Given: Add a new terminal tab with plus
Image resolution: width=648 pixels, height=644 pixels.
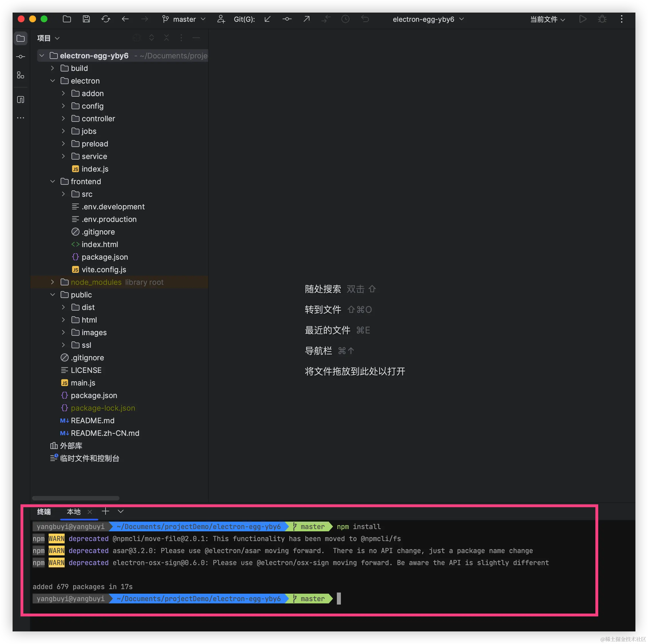Looking at the screenshot, I should [x=105, y=511].
